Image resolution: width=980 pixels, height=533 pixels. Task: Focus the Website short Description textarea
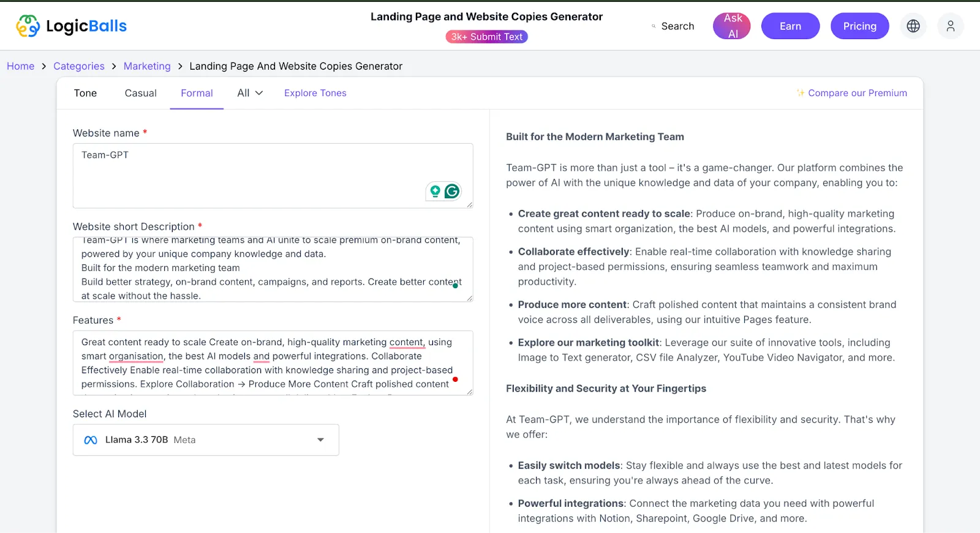[x=273, y=269]
